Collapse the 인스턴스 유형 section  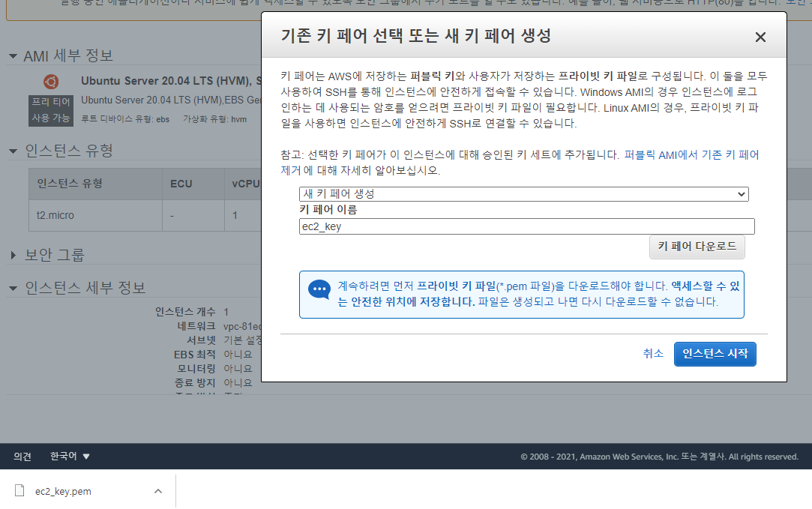pyautogui.click(x=13, y=151)
